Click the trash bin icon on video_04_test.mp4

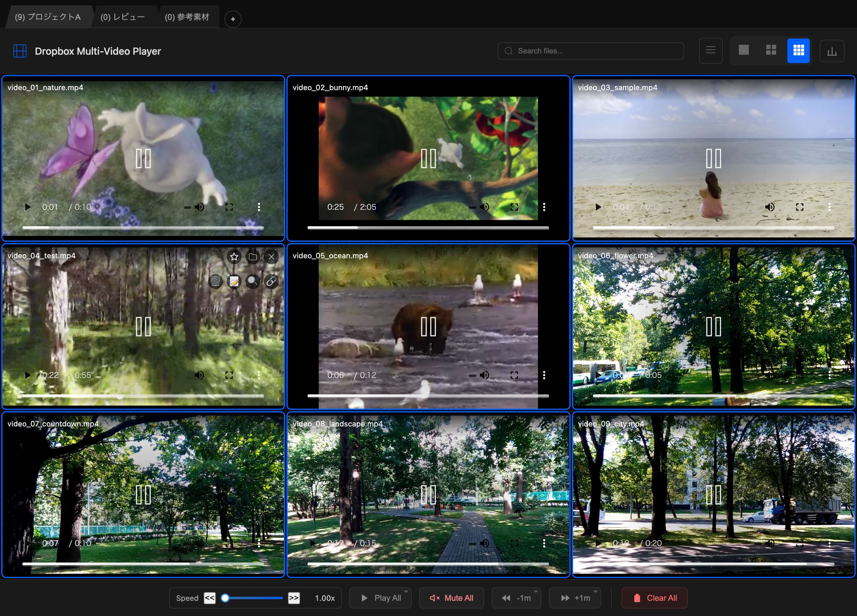215,281
